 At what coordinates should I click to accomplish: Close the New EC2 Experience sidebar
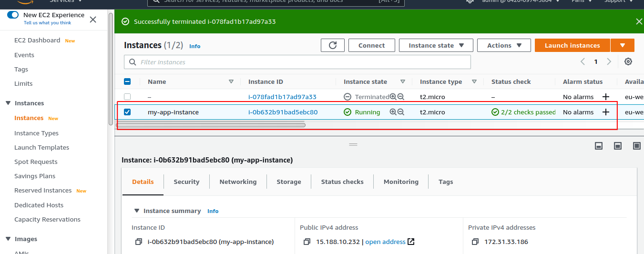93,20
